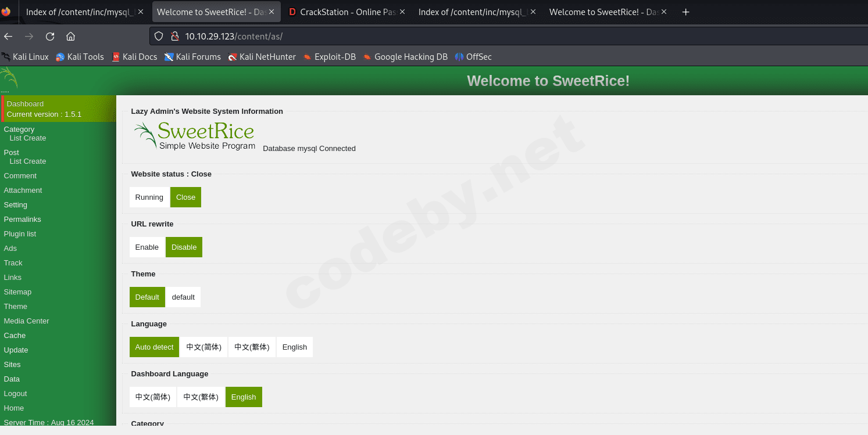The width and height of the screenshot is (868, 435).
Task: Set website status to Running
Action: click(149, 197)
